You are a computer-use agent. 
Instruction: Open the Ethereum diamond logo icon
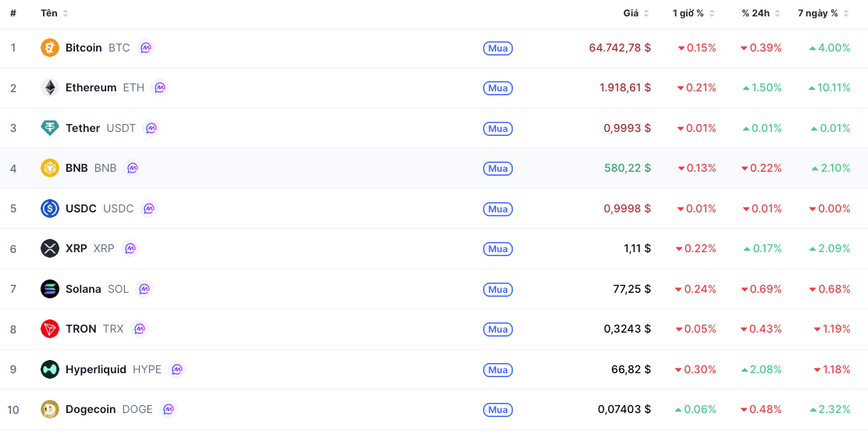tap(50, 87)
